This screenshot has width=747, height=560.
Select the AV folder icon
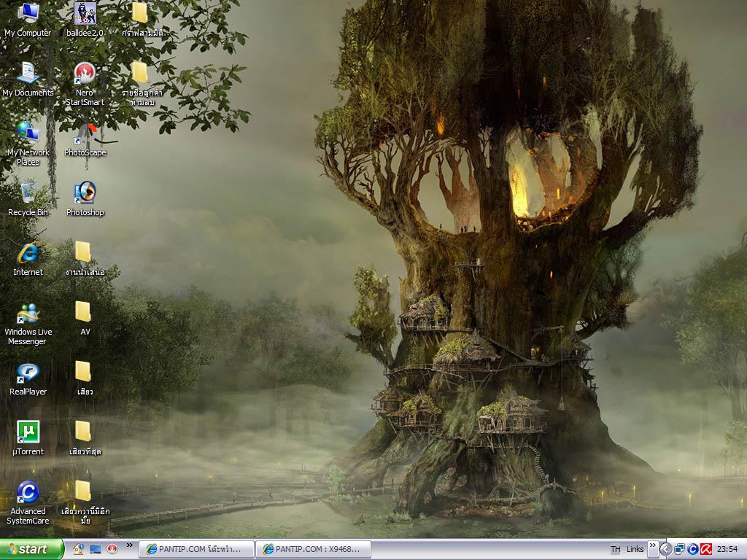coord(85,319)
